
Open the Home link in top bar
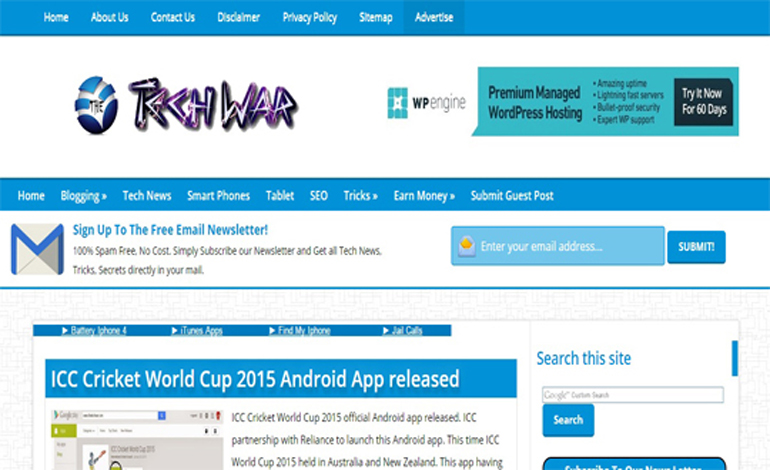coord(56,17)
